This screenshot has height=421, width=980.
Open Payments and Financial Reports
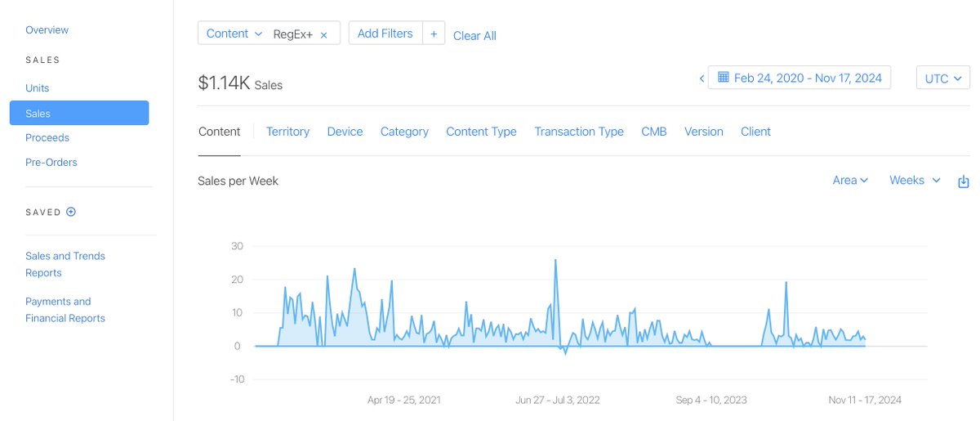[65, 310]
